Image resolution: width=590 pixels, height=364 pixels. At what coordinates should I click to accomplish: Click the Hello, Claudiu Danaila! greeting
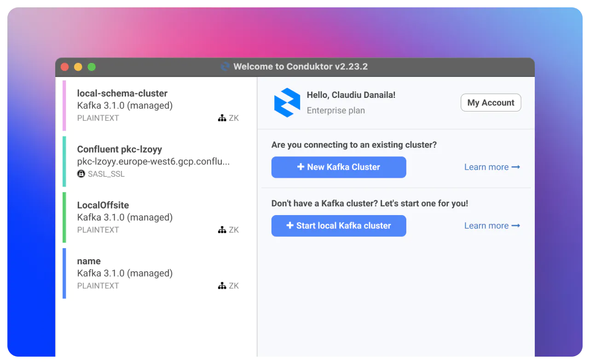click(351, 95)
